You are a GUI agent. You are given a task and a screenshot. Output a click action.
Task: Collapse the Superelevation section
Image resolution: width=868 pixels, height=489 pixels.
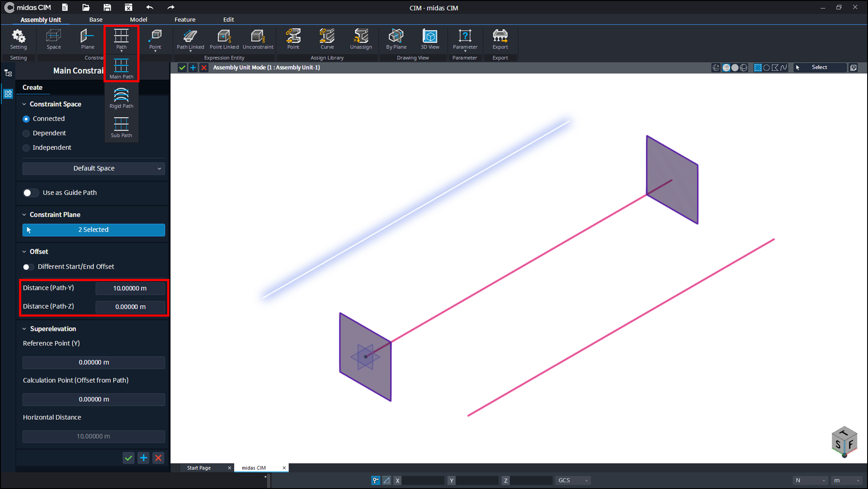pyautogui.click(x=24, y=329)
